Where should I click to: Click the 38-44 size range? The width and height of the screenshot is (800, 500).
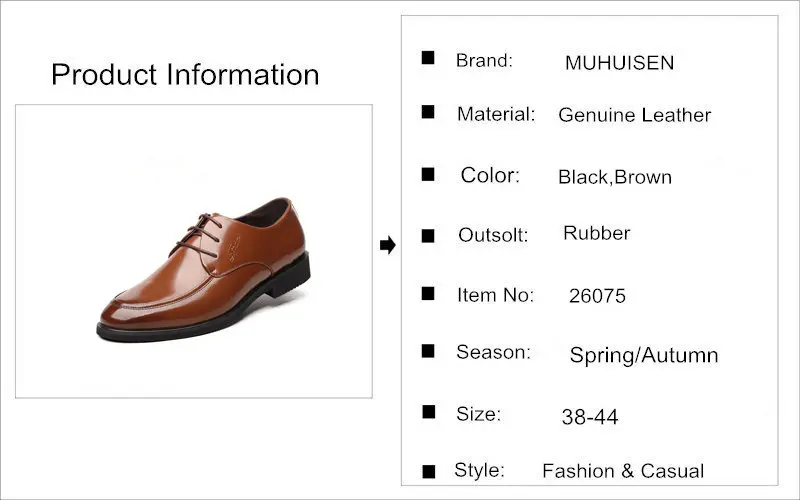(590, 417)
